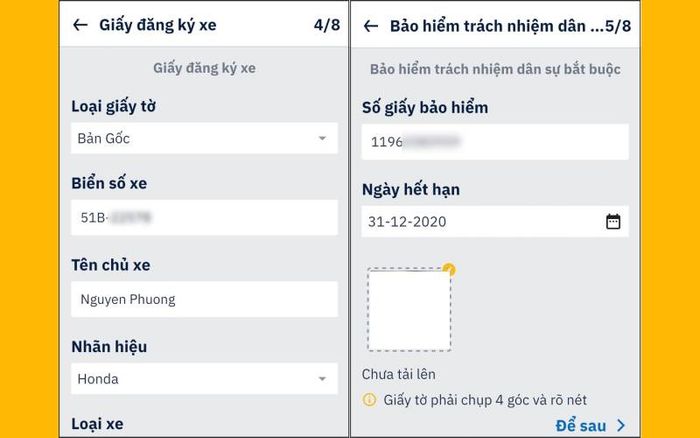Screen dimensions: 700x438
Task: Go back from Giấy đăng ký xe screen
Action: pyautogui.click(x=80, y=25)
